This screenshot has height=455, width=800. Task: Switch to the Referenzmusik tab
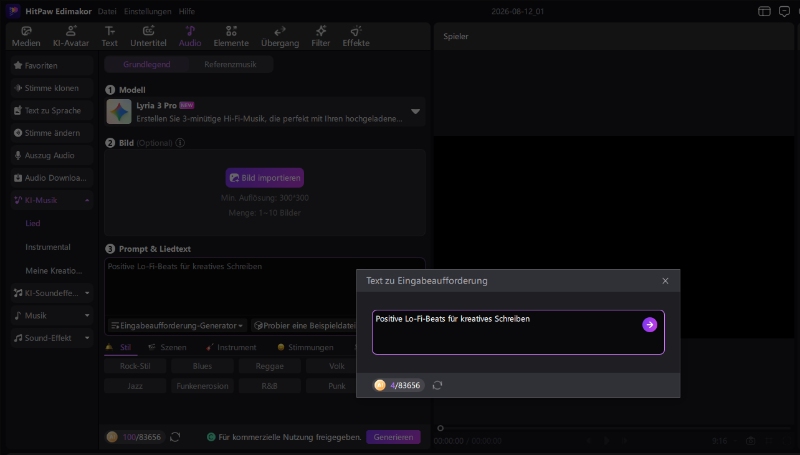(x=230, y=64)
